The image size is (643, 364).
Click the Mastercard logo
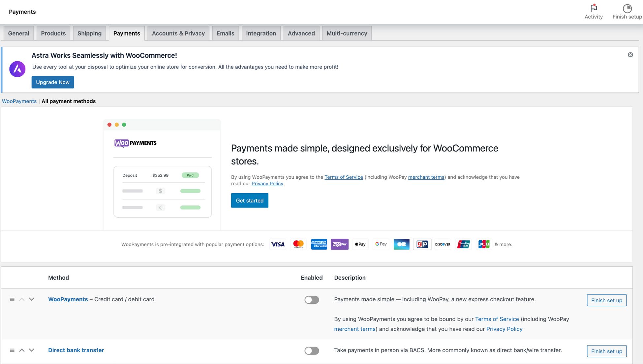click(x=298, y=244)
